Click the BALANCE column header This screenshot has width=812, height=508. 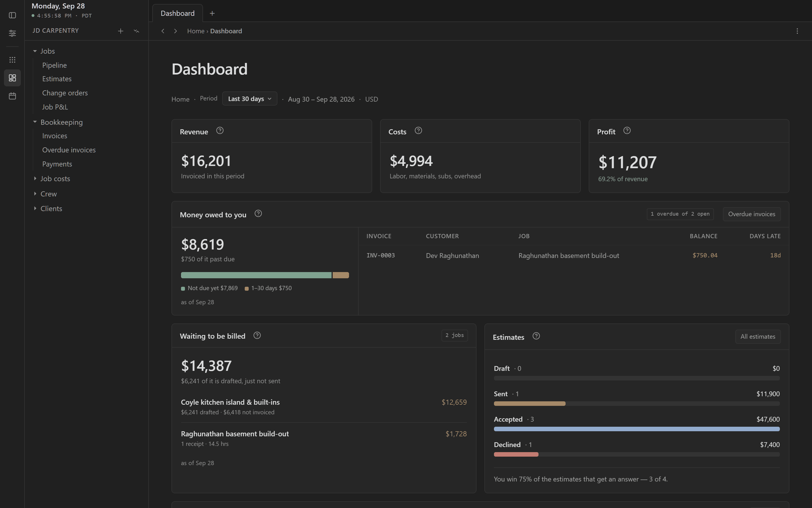pyautogui.click(x=703, y=236)
